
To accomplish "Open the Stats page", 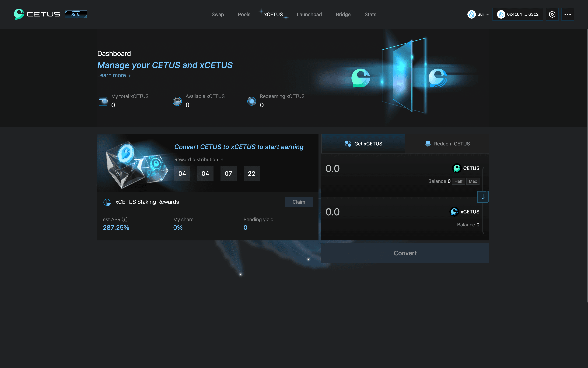I will coord(370,14).
